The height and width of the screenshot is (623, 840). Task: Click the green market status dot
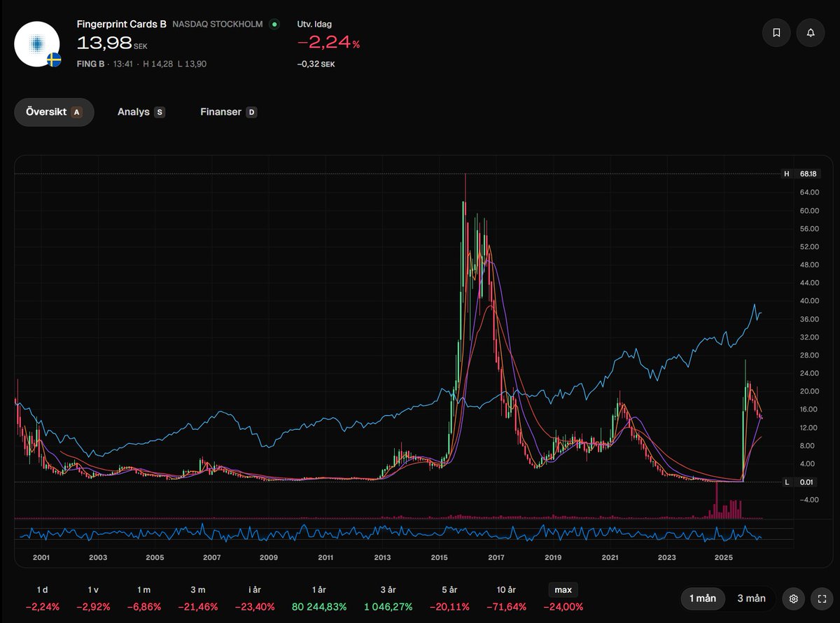[x=274, y=24]
